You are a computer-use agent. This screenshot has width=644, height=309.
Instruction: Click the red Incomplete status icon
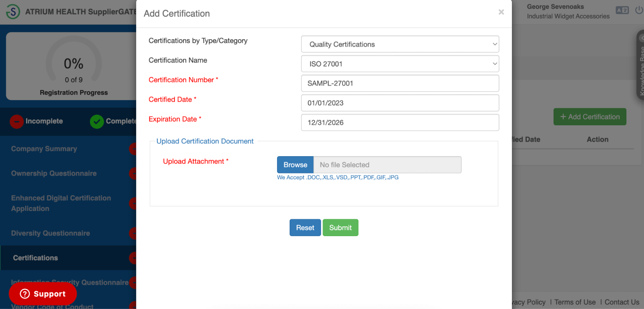point(16,121)
